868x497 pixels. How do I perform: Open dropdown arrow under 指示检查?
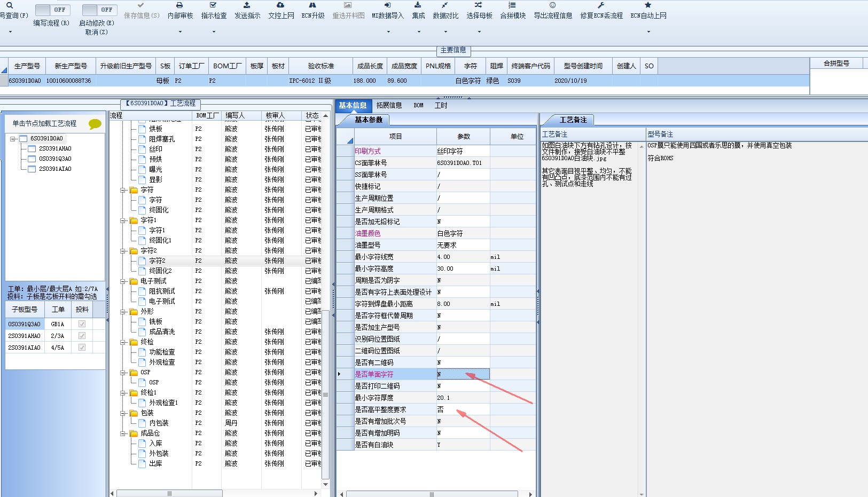click(214, 32)
